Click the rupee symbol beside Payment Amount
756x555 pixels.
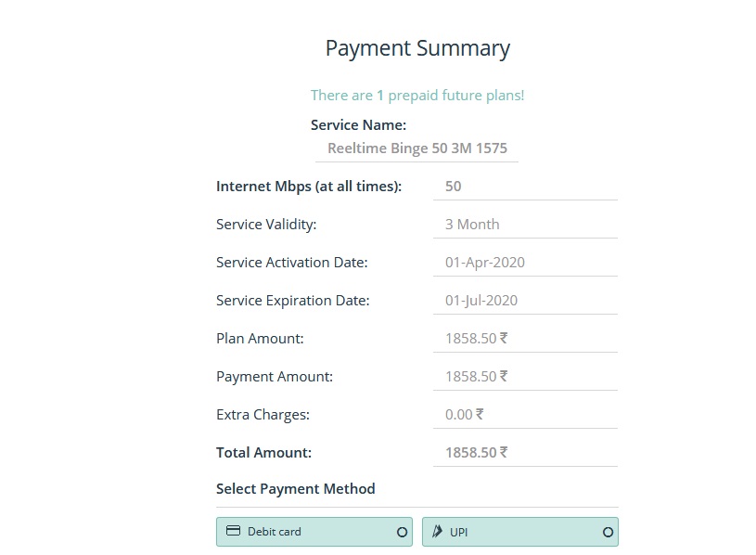(504, 377)
